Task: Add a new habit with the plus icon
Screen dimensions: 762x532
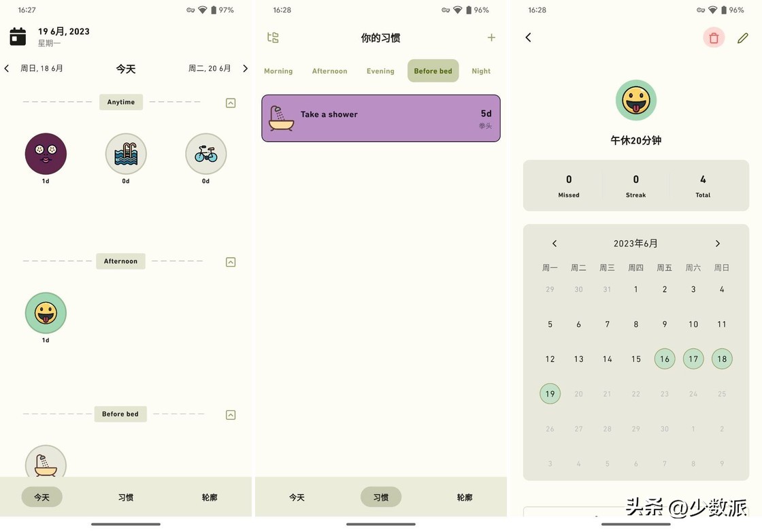Action: 491,37
